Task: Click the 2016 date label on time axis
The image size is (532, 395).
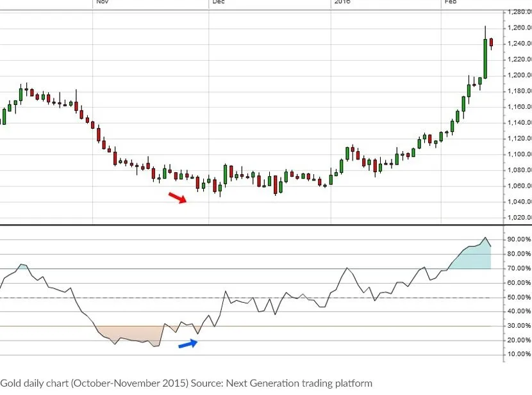Action: click(x=342, y=2)
